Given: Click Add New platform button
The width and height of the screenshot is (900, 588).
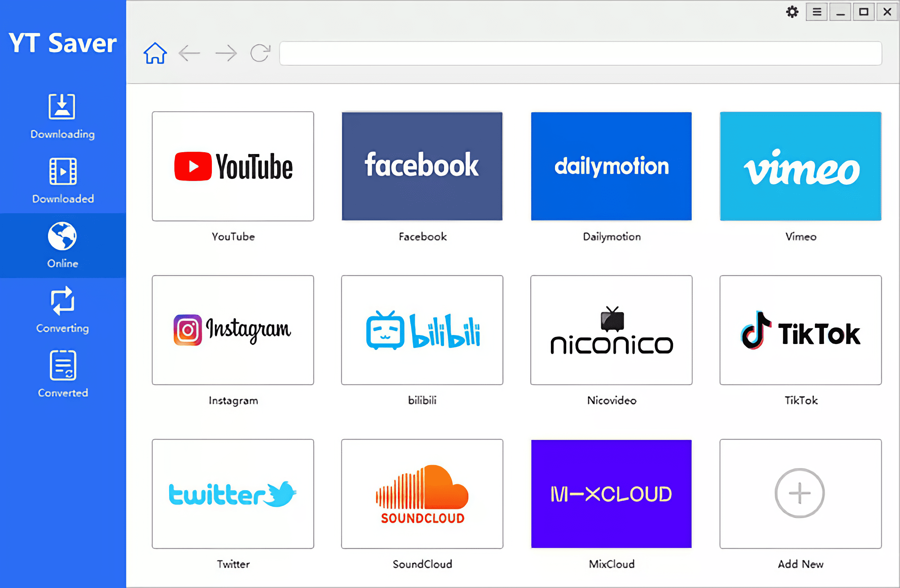Looking at the screenshot, I should [x=800, y=494].
